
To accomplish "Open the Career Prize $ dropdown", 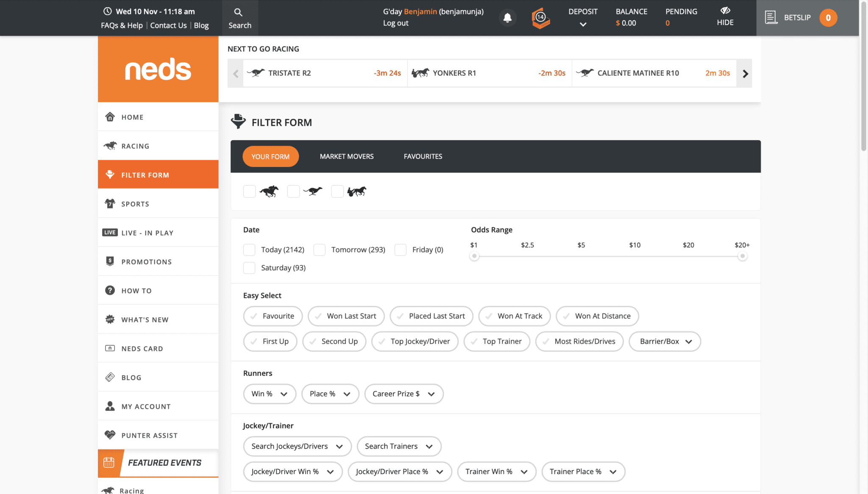I will click(404, 394).
